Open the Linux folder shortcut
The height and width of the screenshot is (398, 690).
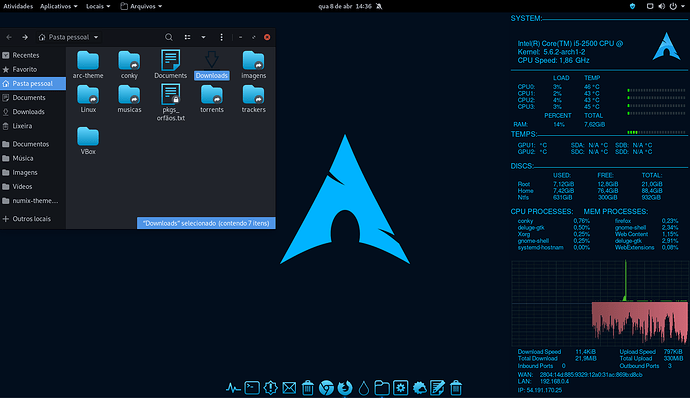tap(88, 99)
